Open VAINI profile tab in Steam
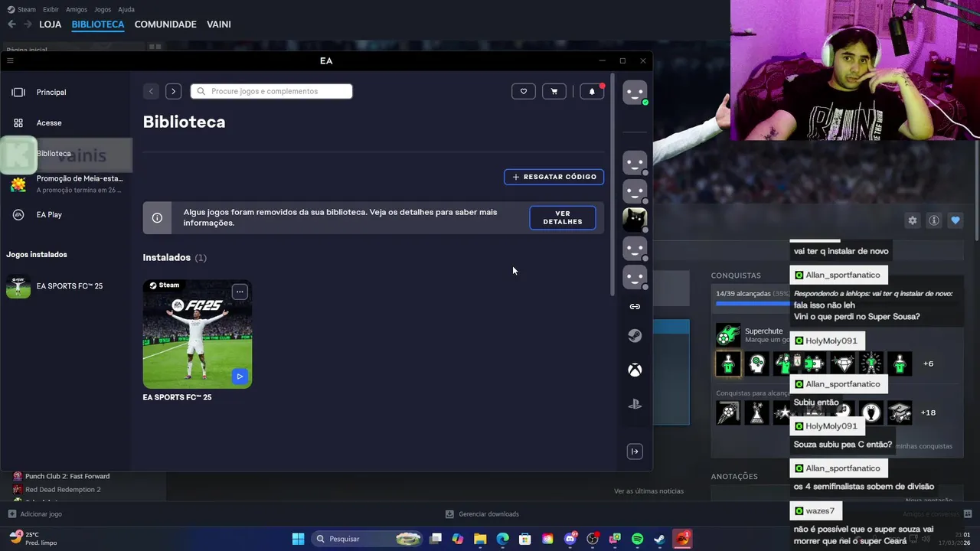 (x=219, y=24)
